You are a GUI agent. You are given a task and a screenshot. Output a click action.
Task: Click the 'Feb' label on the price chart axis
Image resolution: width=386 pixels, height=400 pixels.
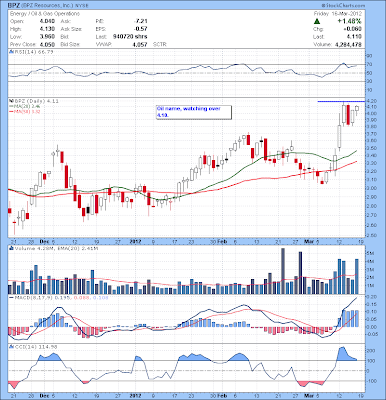[222, 241]
